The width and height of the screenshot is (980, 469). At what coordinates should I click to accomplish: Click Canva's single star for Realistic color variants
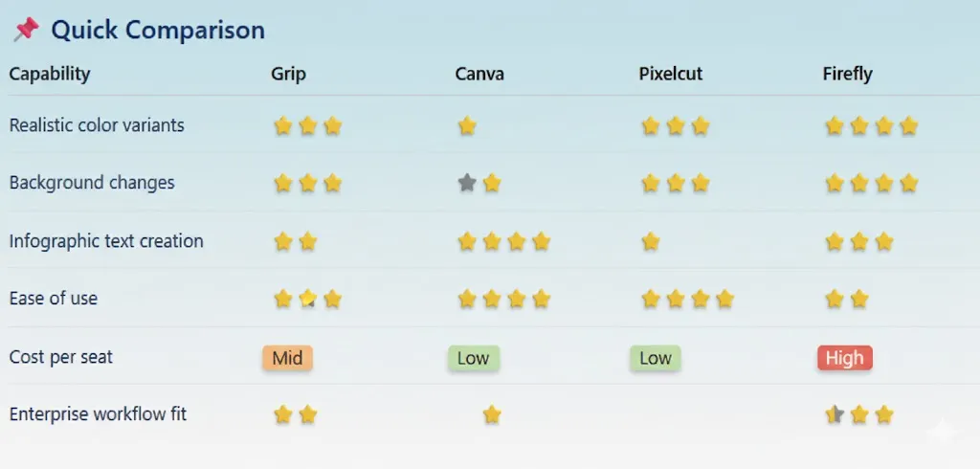[467, 125]
